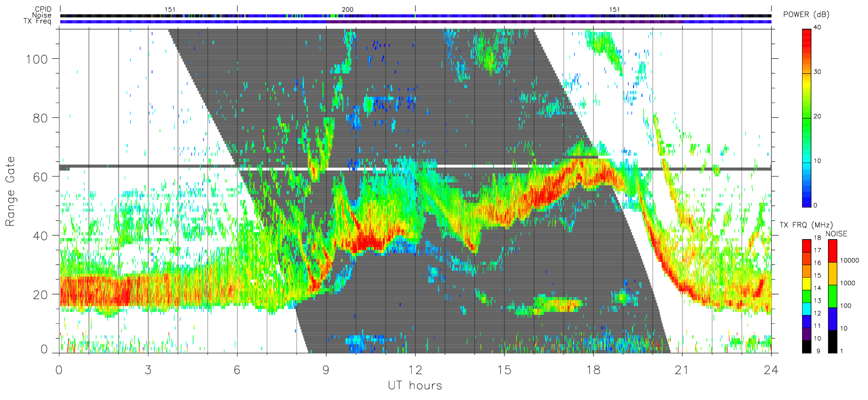Click the 'CPID' row label
The width and height of the screenshot is (868, 400).
point(43,9)
